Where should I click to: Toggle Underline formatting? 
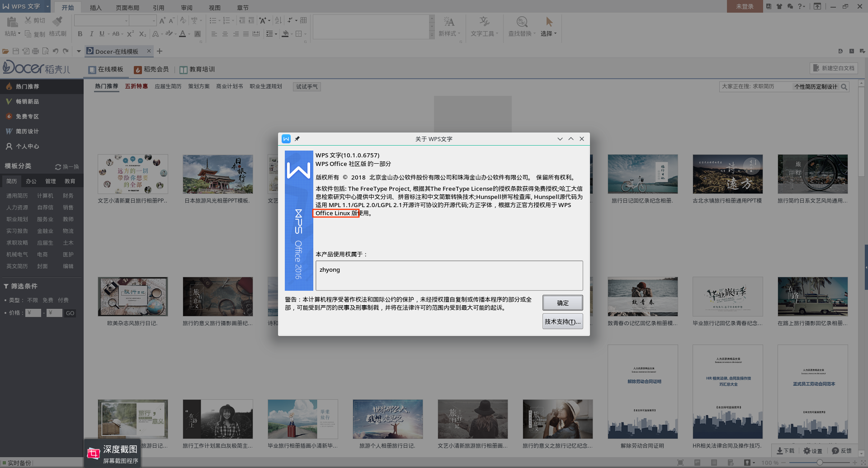pyautogui.click(x=102, y=34)
